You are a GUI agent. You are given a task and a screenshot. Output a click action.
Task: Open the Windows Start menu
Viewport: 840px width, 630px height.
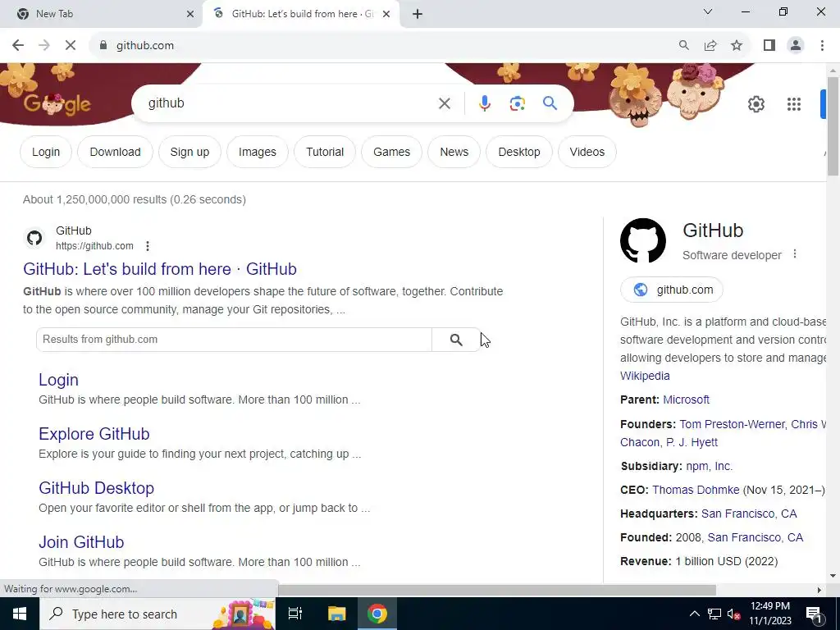20,614
